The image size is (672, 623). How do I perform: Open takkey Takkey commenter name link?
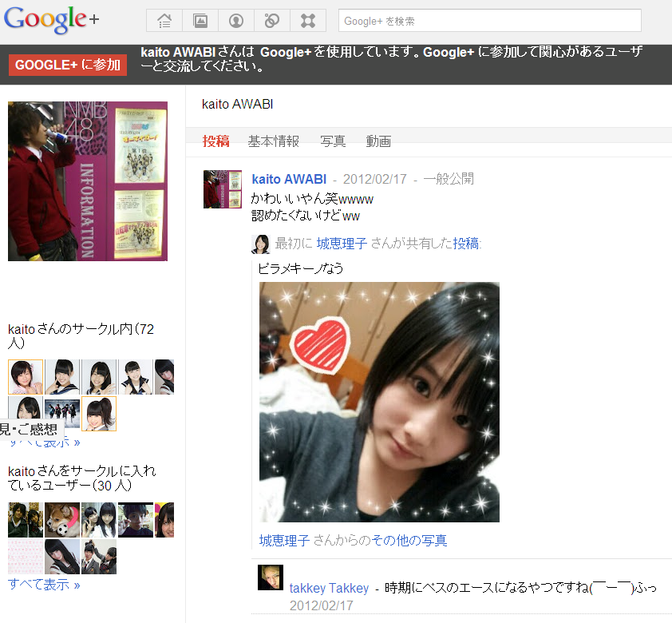click(x=329, y=588)
